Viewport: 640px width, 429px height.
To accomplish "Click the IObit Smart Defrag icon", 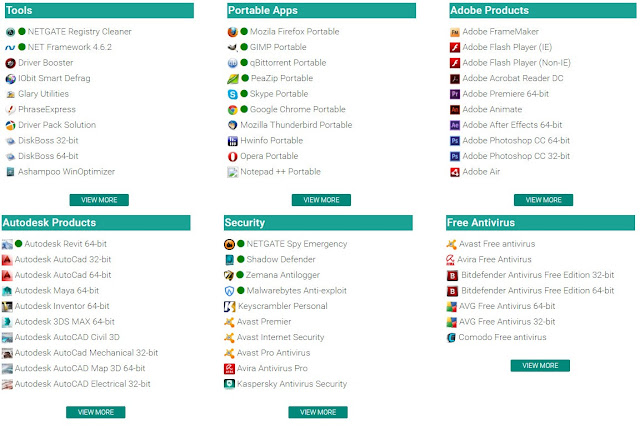I will [10, 78].
